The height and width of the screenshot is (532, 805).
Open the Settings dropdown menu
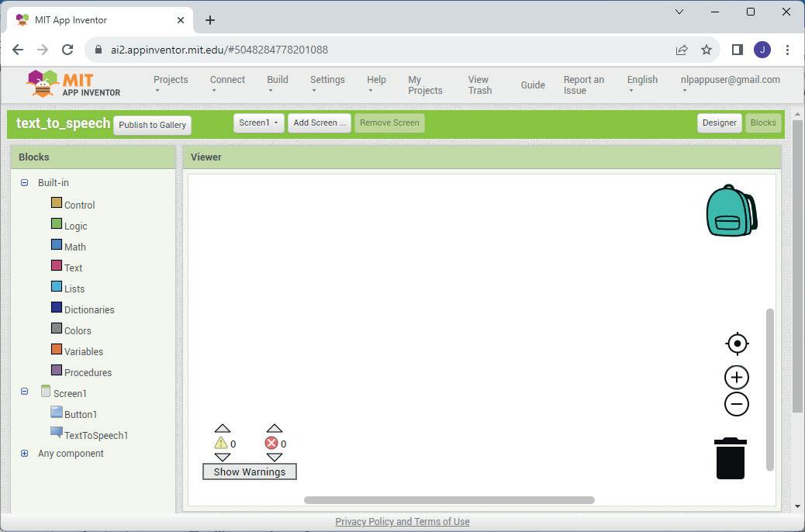pos(327,85)
